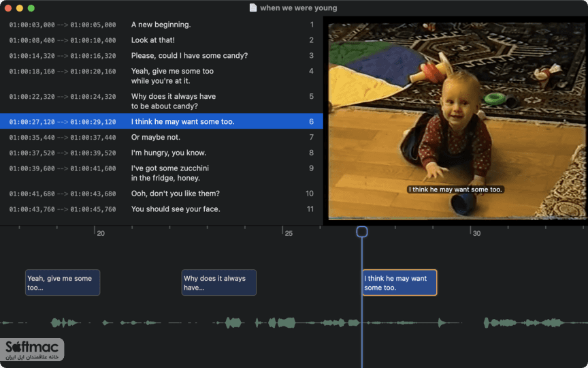Select subtitle "Or maybe not."

[161, 137]
